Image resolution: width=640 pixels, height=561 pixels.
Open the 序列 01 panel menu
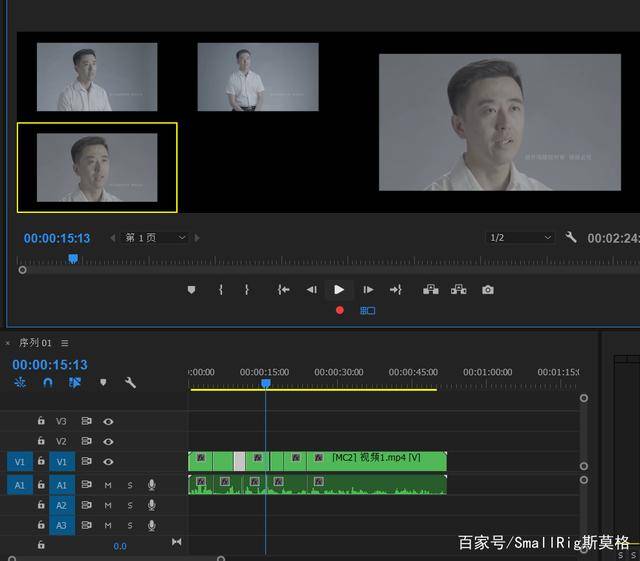(x=65, y=343)
